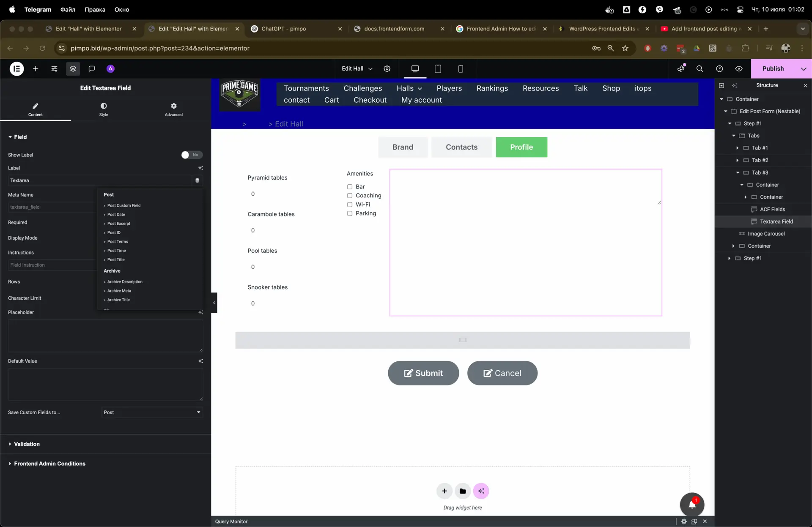Viewport: 812px width, 527px height.
Task: Collapse the editor panel arrow handle
Action: pos(214,303)
